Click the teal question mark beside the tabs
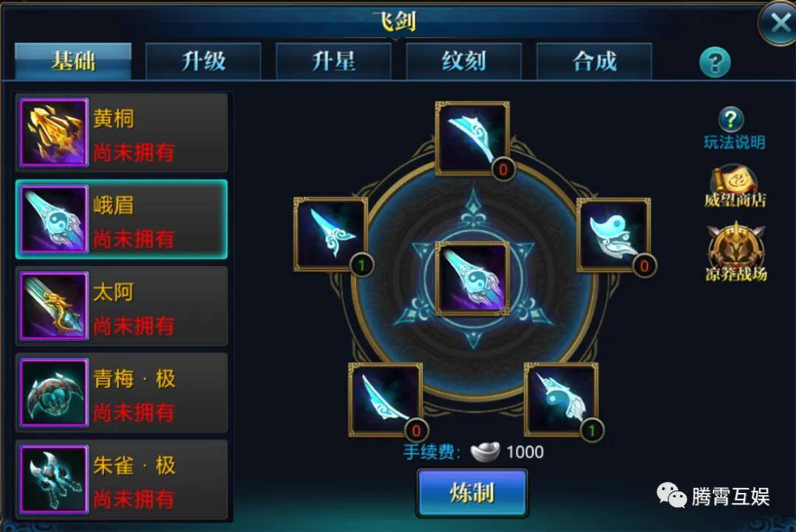The image size is (796, 532). coord(715,63)
